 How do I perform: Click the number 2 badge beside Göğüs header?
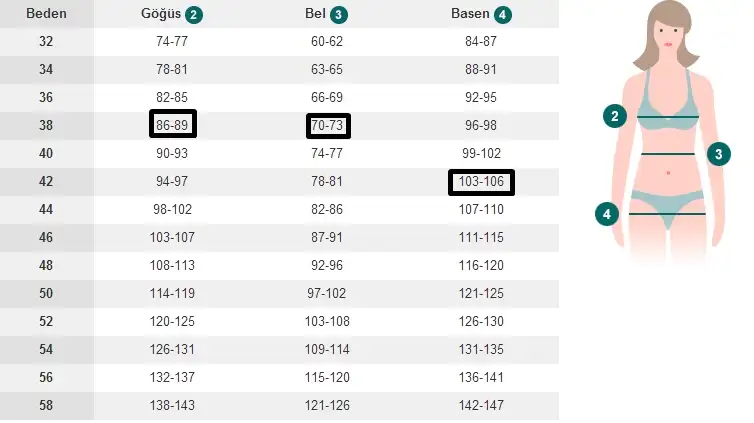click(194, 15)
